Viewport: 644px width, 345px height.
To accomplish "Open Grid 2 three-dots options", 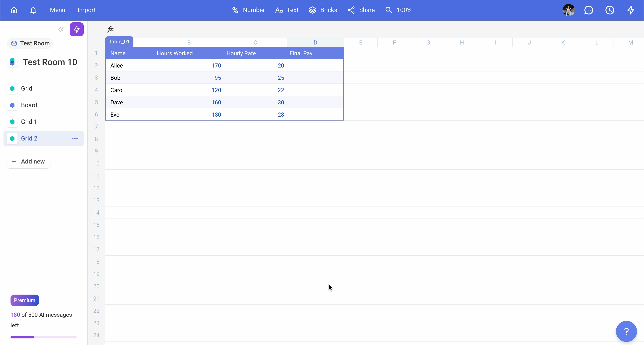I will [75, 138].
